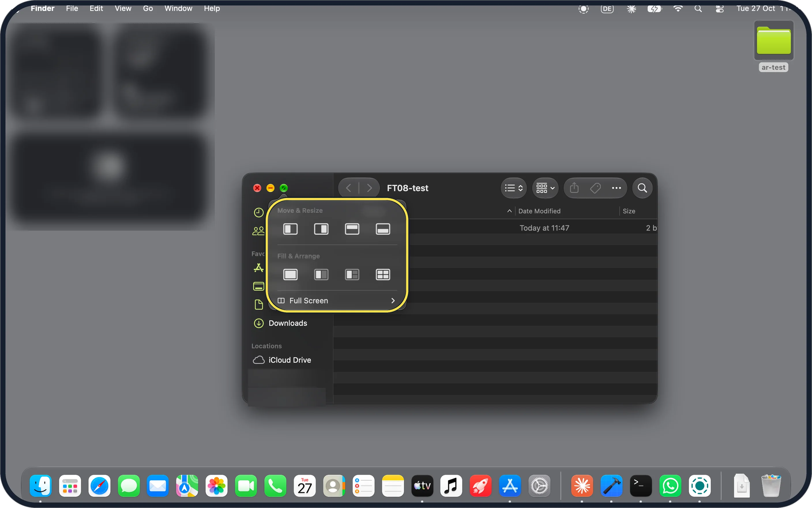Open the File menu
This screenshot has width=812, height=508.
pyautogui.click(x=72, y=8)
